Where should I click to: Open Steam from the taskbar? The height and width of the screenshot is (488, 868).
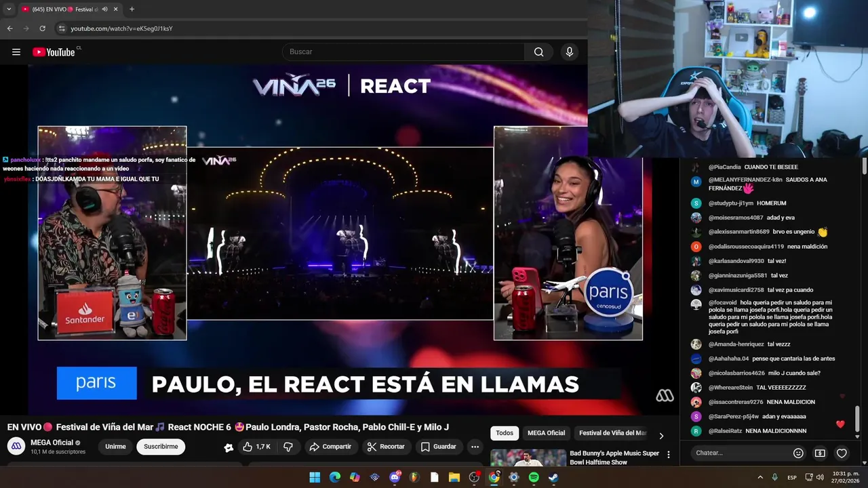pyautogui.click(x=553, y=477)
